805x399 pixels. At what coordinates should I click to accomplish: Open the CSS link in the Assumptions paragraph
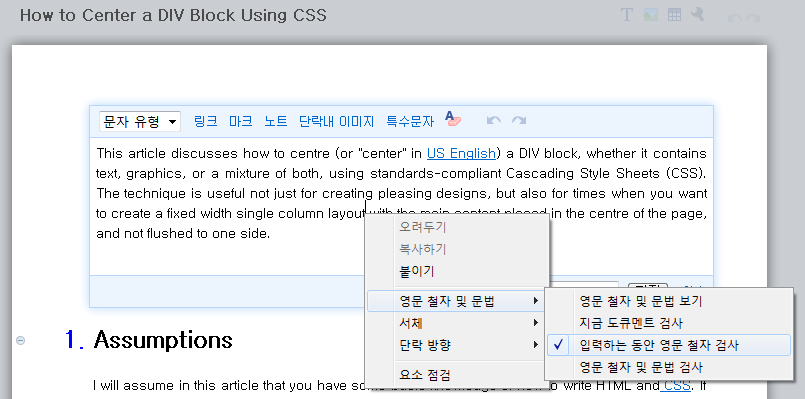click(678, 385)
